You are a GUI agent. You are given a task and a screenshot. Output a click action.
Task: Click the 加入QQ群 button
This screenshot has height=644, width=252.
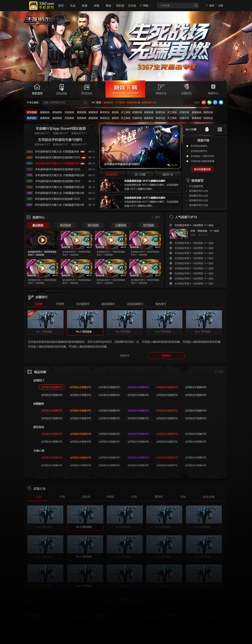click(x=191, y=130)
